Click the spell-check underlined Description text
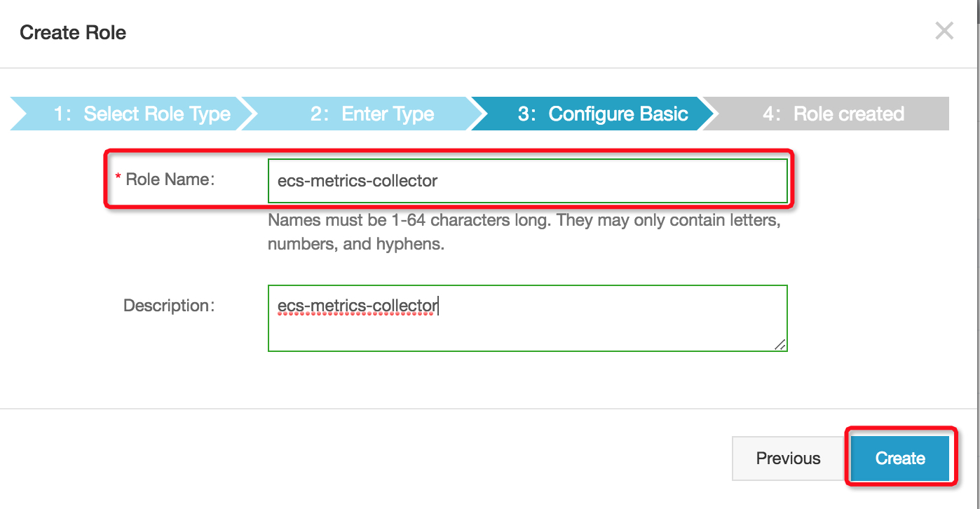This screenshot has width=980, height=509. click(358, 306)
